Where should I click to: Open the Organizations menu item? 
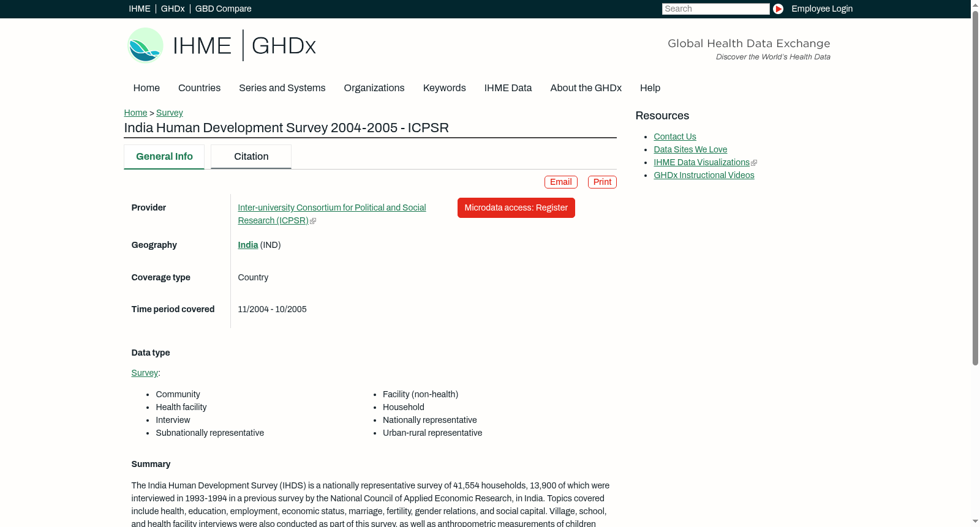click(374, 88)
